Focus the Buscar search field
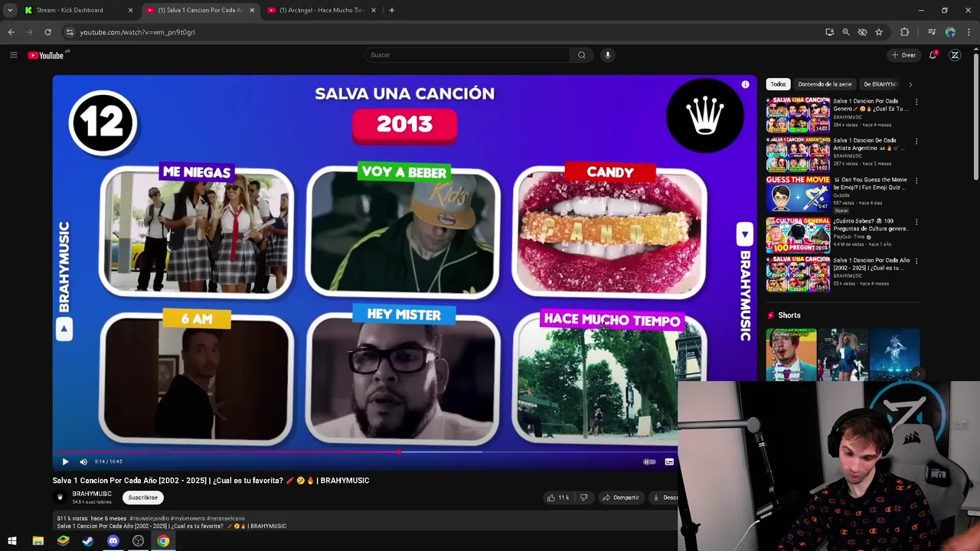Screen dimensions: 980x551 pyautogui.click(x=468, y=55)
